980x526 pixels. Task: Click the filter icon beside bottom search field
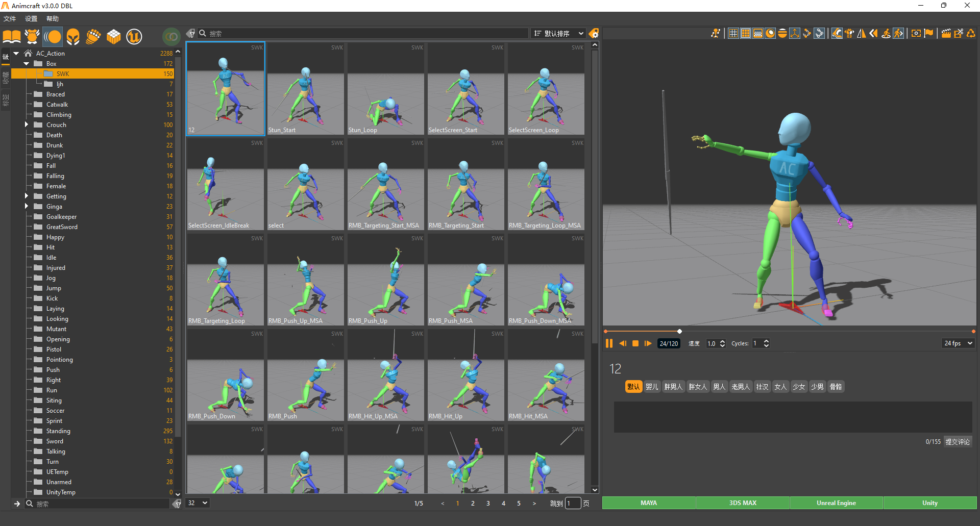click(x=177, y=504)
